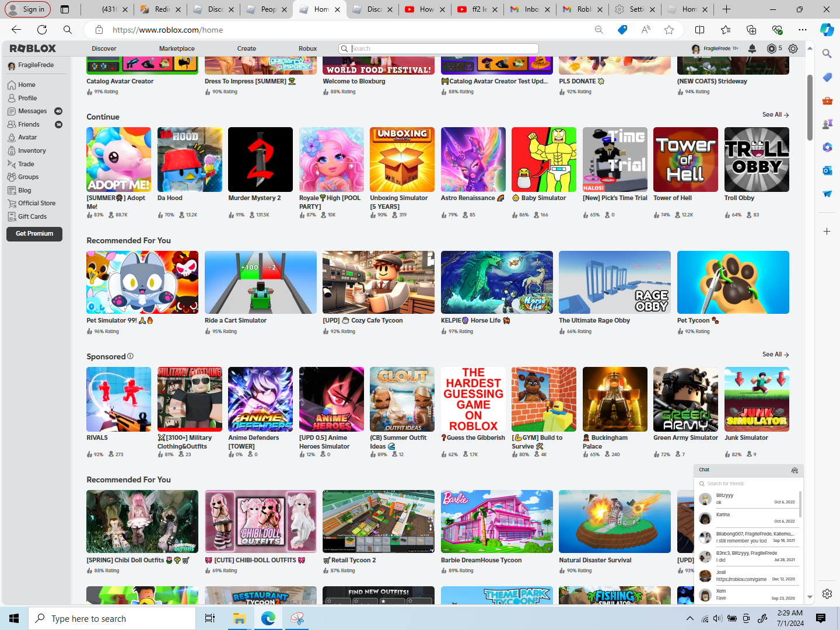
Task: Click See All next to Sponsored
Action: point(776,354)
